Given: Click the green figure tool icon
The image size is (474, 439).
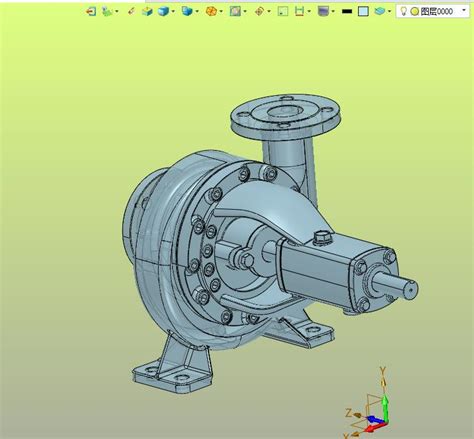Looking at the screenshot, I should (x=107, y=11).
